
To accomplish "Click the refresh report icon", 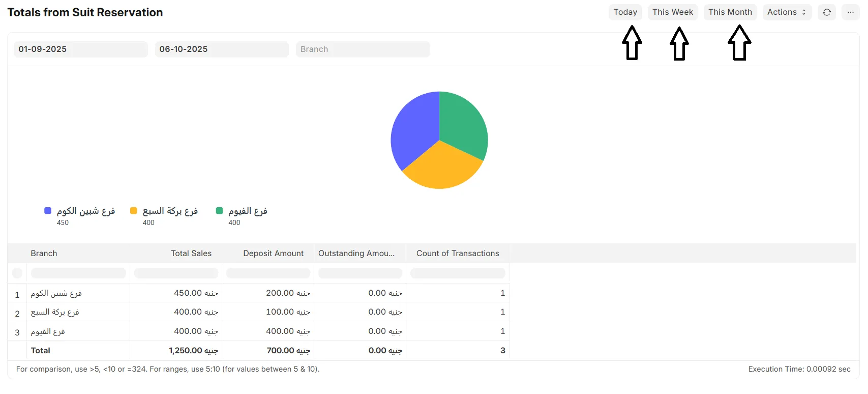I will [827, 12].
